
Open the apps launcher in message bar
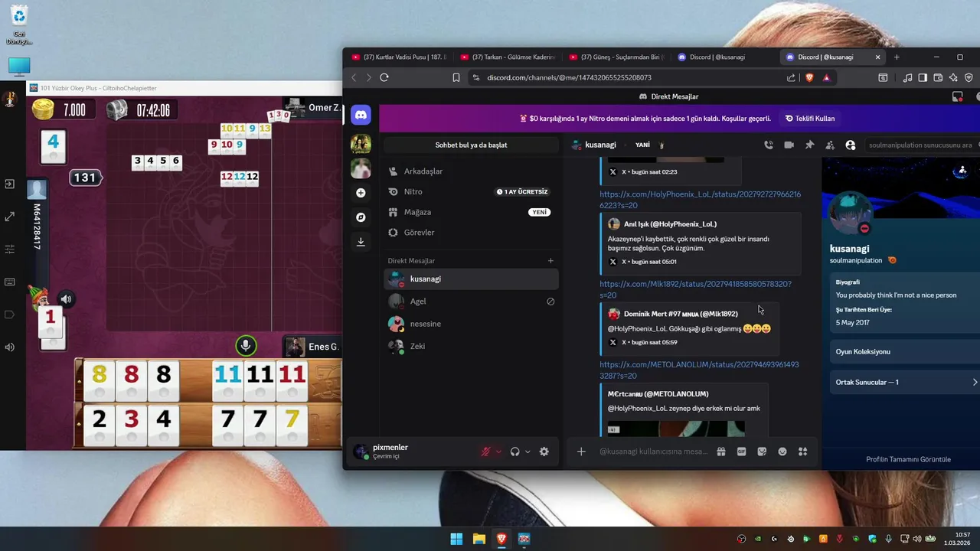click(x=803, y=452)
